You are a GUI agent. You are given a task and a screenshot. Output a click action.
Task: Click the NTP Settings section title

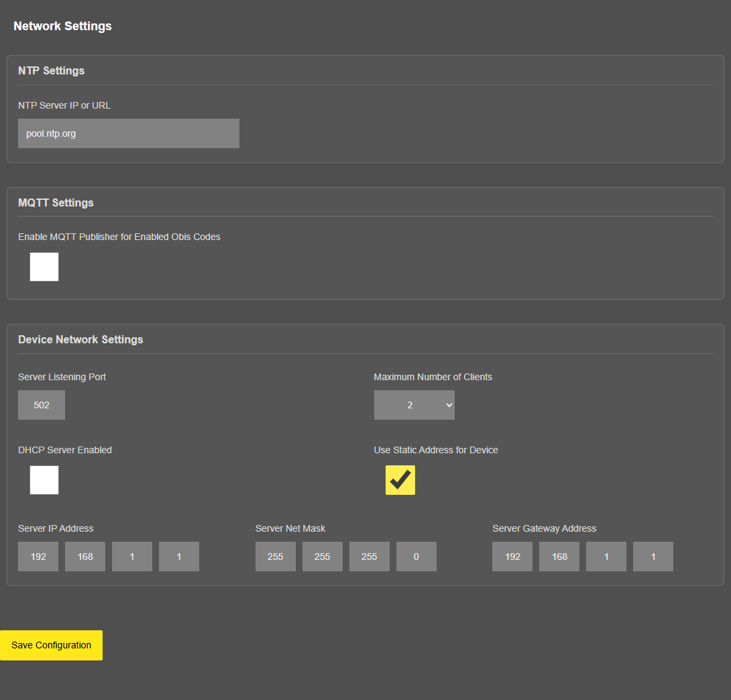[x=51, y=71]
